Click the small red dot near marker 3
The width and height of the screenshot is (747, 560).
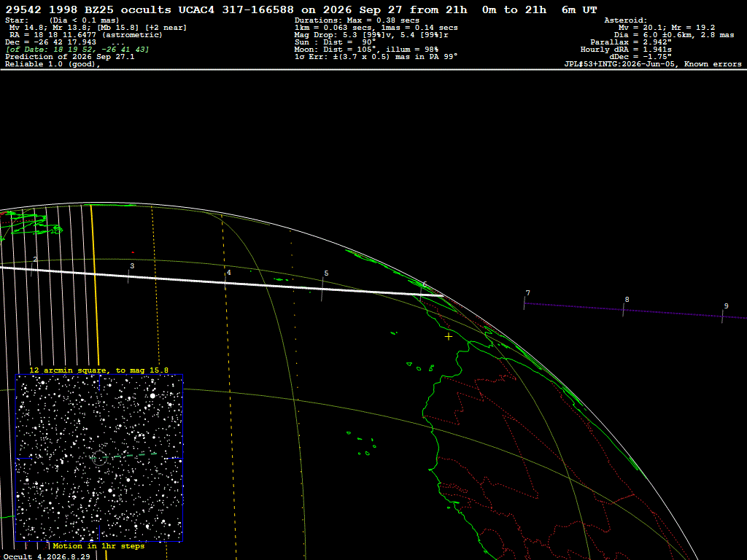[133, 252]
